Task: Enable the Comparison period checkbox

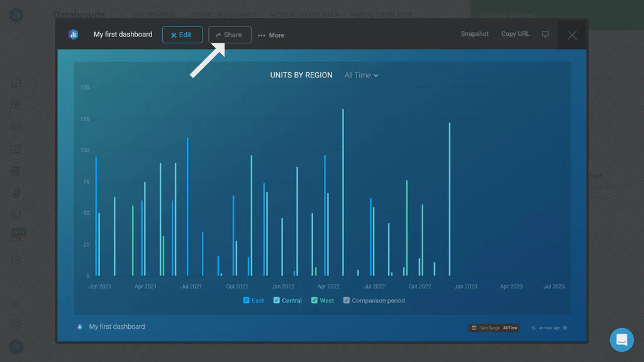Action: (346, 300)
